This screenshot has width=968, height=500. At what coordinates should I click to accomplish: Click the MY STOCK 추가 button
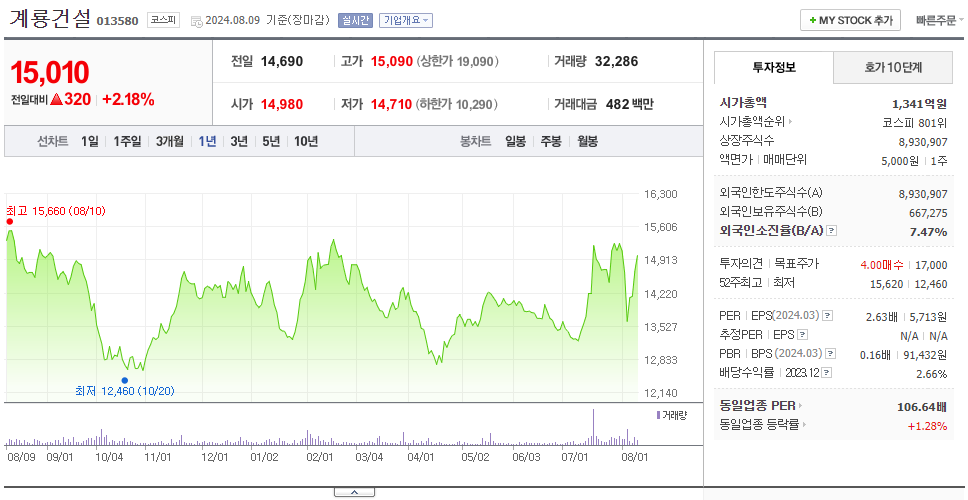[x=850, y=20]
